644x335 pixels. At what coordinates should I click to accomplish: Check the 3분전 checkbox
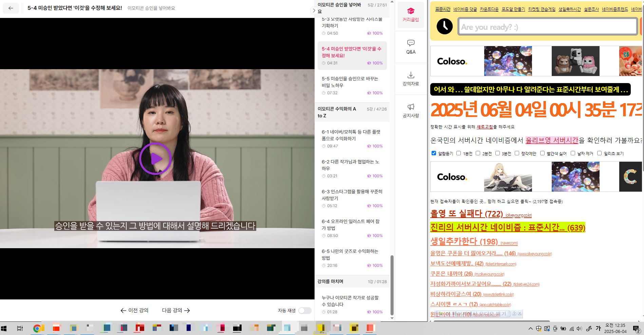coord(497,153)
